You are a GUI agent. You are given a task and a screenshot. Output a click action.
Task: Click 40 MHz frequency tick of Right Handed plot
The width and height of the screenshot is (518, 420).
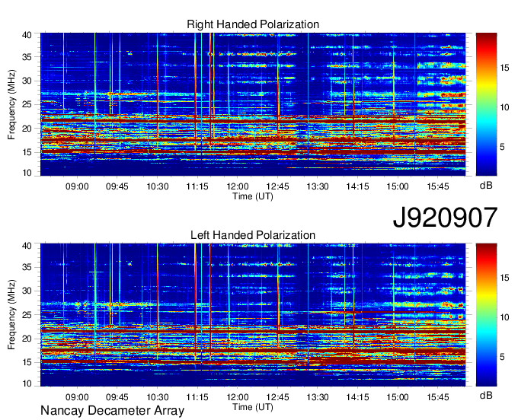[x=27, y=35]
